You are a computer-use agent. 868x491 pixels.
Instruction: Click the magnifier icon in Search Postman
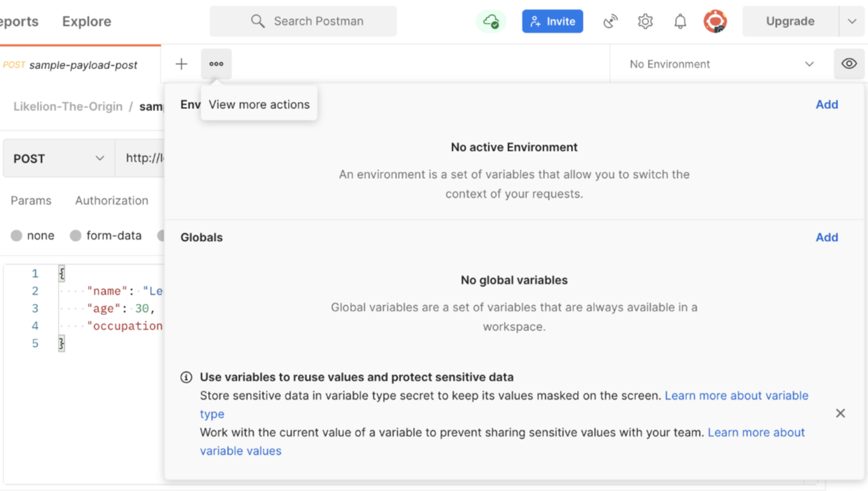coord(258,21)
